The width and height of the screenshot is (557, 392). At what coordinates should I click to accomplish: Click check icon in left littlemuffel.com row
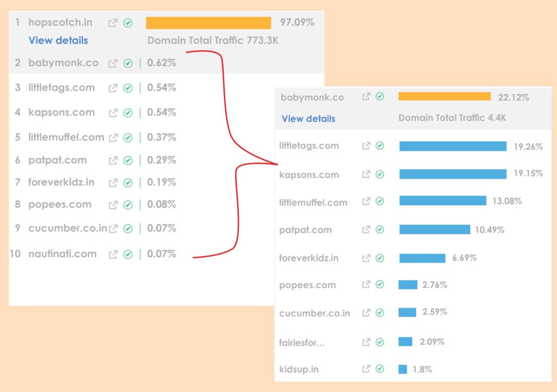pyautogui.click(x=128, y=138)
